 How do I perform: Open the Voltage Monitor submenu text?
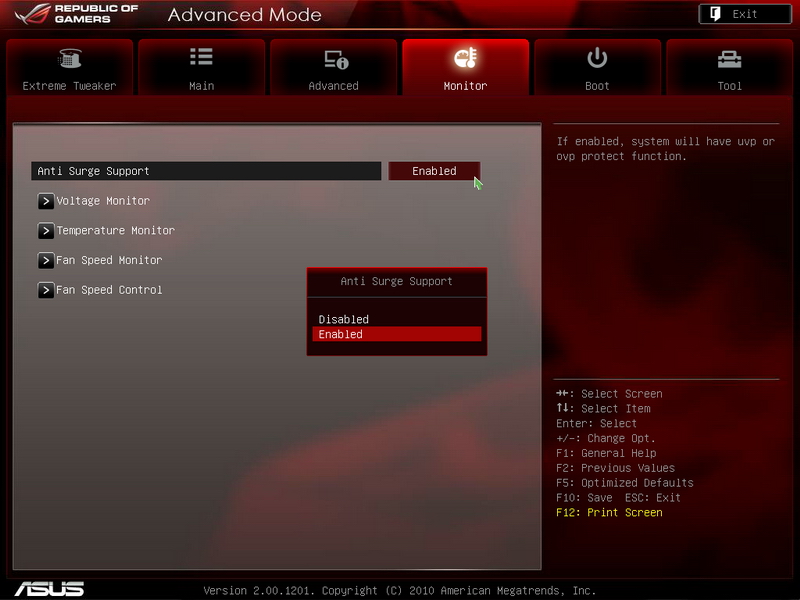pos(103,201)
